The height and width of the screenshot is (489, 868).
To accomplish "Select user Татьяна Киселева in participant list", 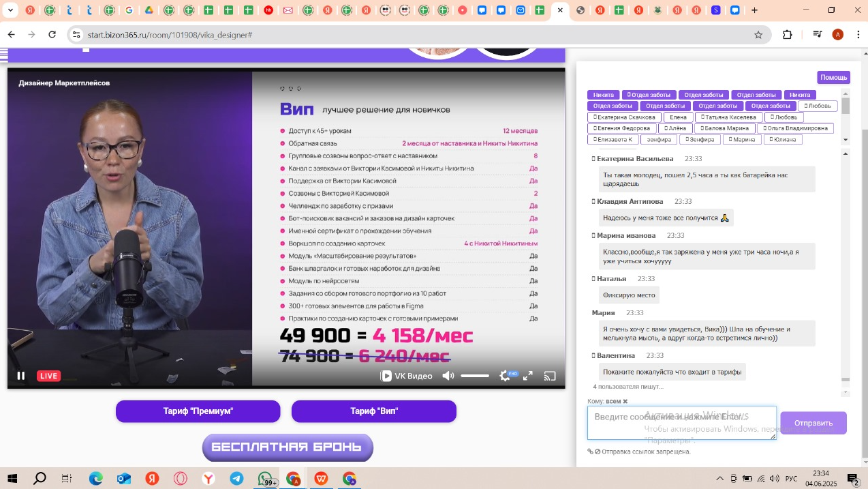I will coord(728,117).
